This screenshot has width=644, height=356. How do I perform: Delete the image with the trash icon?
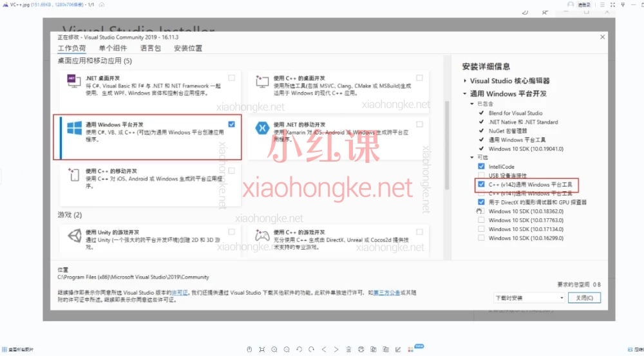pyautogui.click(x=348, y=350)
